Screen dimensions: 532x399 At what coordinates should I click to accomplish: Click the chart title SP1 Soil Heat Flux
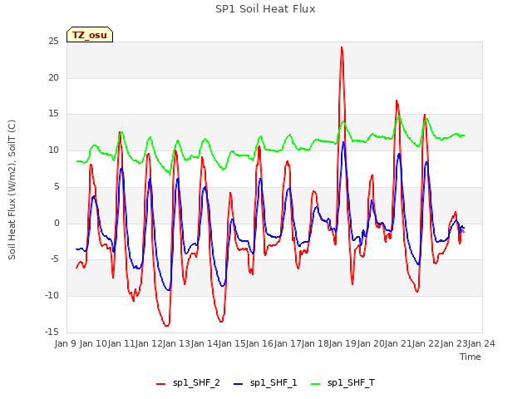coord(265,9)
